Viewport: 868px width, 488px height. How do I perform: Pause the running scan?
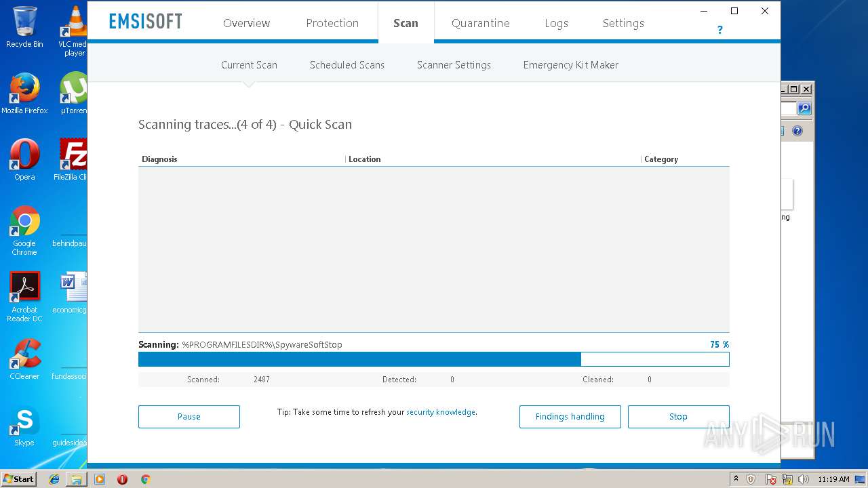(189, 417)
